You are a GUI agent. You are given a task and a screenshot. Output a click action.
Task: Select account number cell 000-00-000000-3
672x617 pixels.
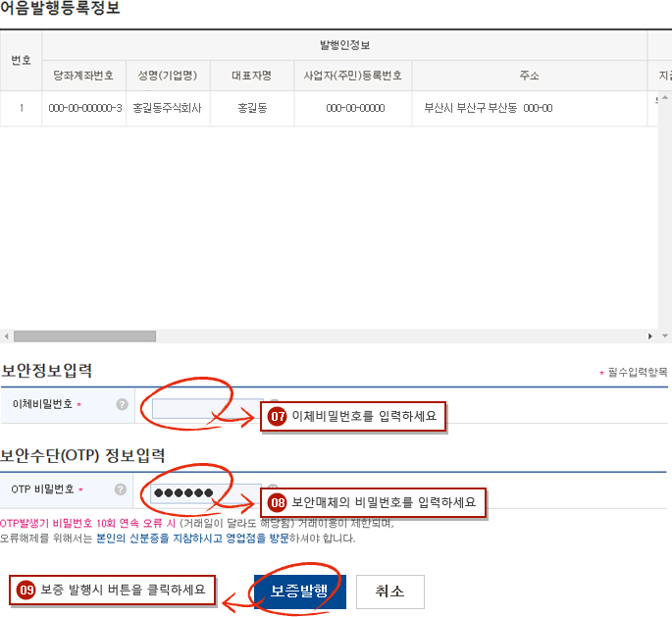84,108
